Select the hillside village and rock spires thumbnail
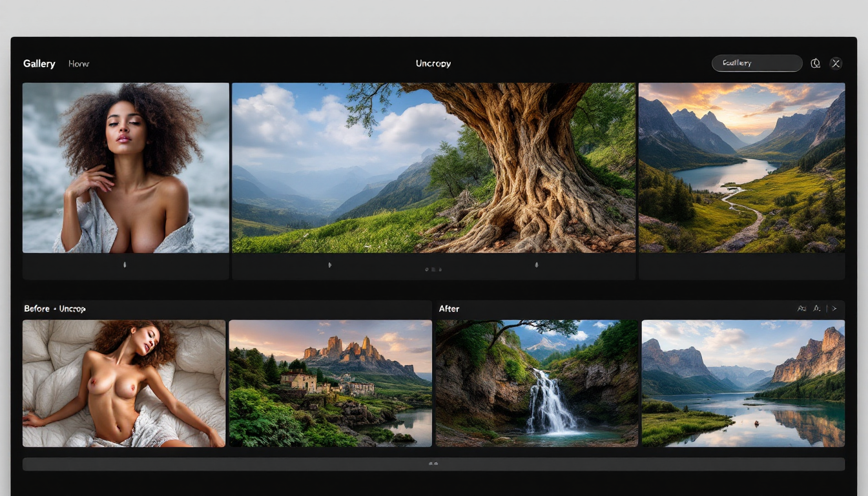 (330, 383)
